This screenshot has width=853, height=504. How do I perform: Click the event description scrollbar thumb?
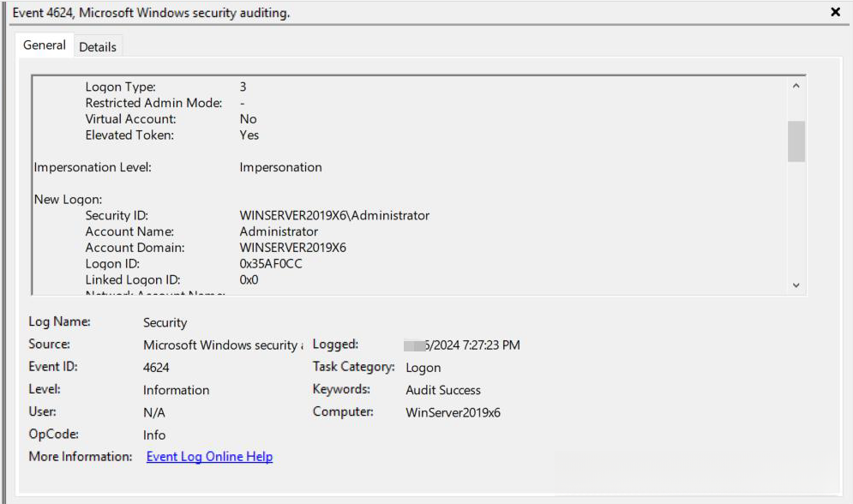click(796, 141)
